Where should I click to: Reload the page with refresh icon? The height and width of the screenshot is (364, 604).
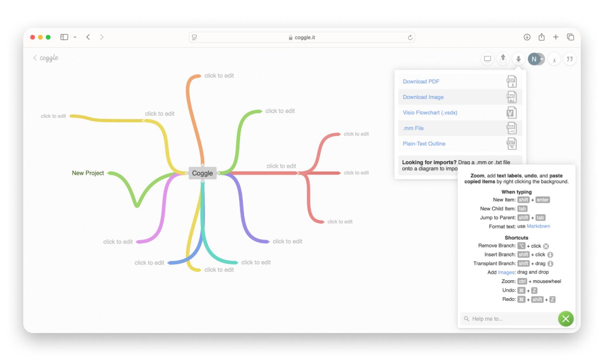coord(410,38)
